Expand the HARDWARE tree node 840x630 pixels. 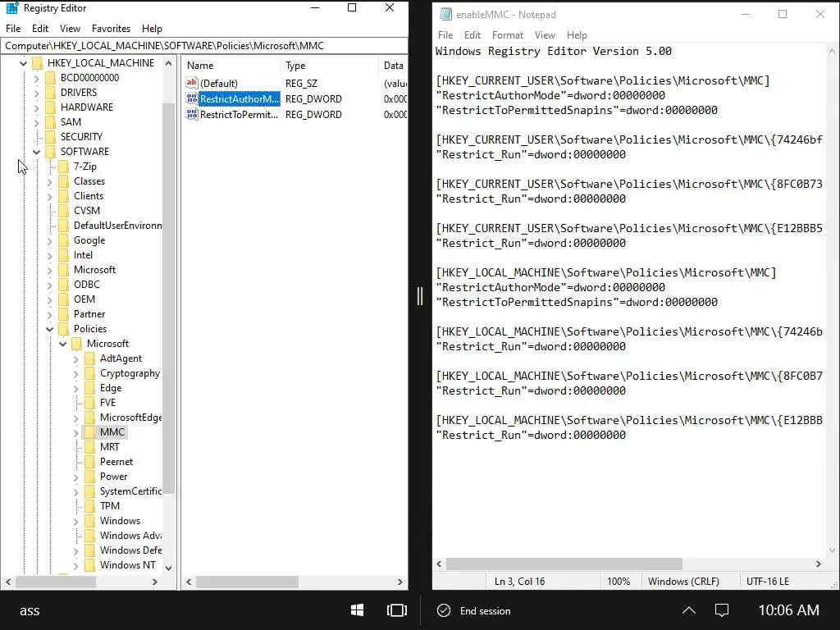pyautogui.click(x=36, y=107)
